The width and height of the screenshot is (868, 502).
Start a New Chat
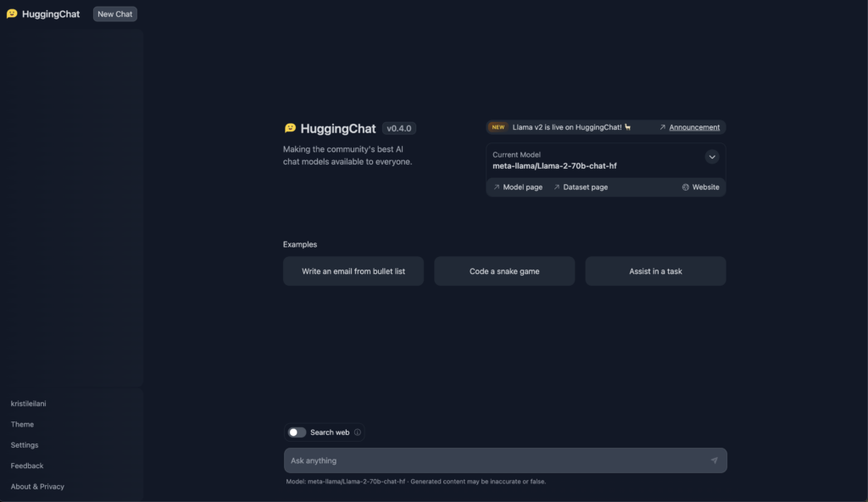(x=115, y=14)
